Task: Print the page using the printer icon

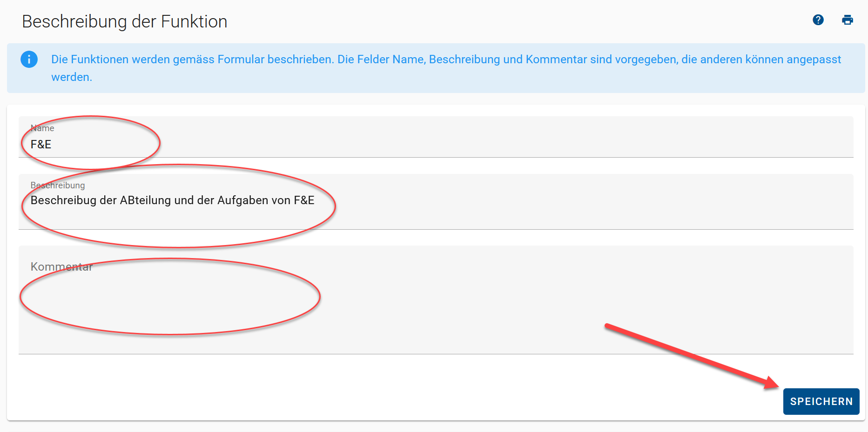Action: (x=848, y=20)
